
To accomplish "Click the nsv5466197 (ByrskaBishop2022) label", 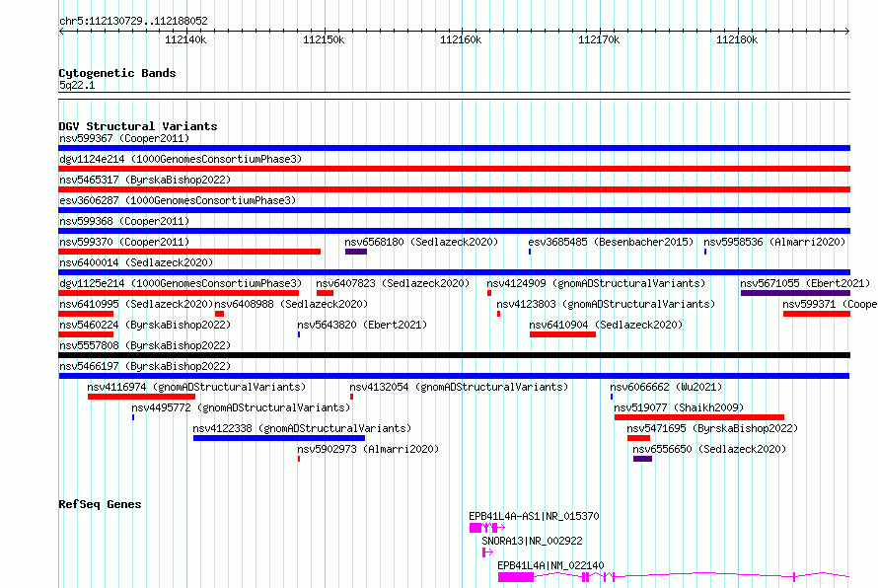I will point(145,366).
